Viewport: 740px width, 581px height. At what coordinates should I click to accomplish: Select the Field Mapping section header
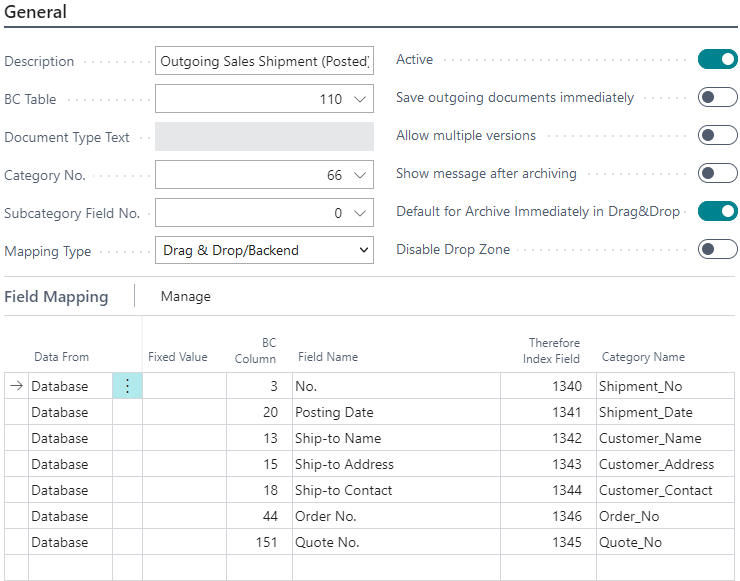pos(56,297)
